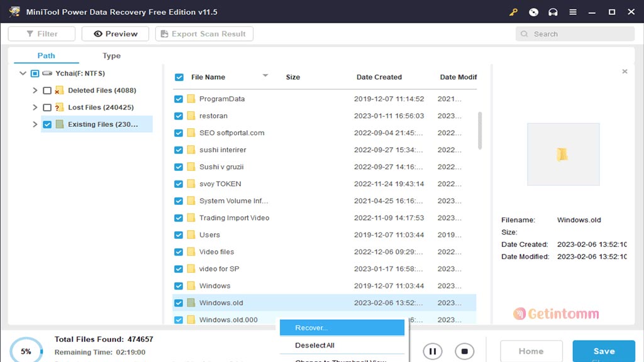Expand the Deleted Files node
Viewport: 644px width, 362px height.
coord(35,90)
